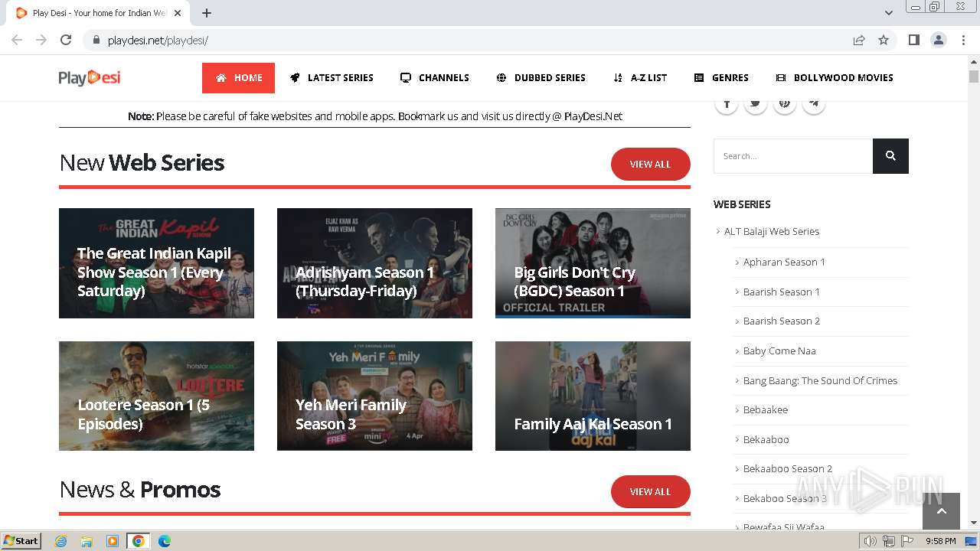Open Family Aaj Kal Season 1

point(593,396)
